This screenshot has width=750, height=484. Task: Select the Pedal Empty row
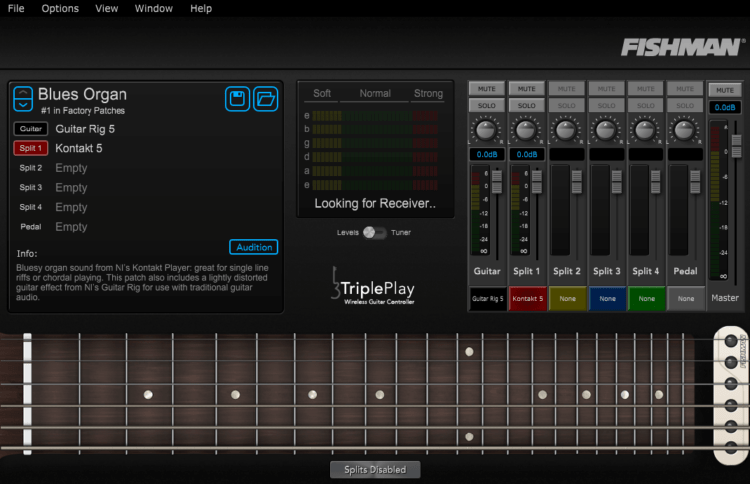pos(145,227)
